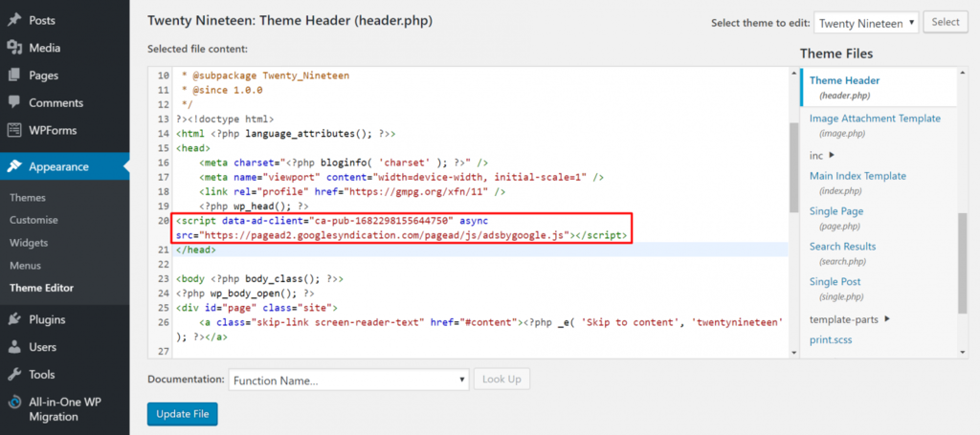The height and width of the screenshot is (435, 980).
Task: Click the Tools wrench icon
Action: coord(14,375)
